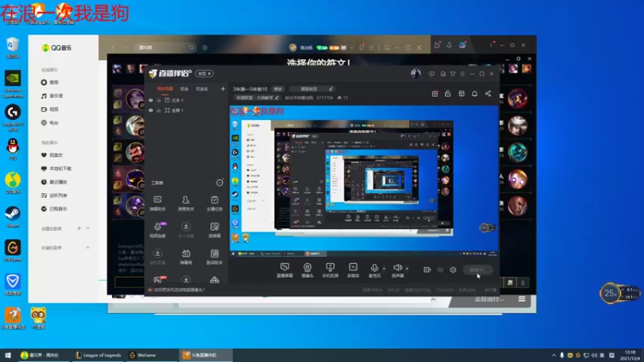Select the first champion portrait in League lobby
Viewport: 644px width, 362px height.
tap(134, 98)
